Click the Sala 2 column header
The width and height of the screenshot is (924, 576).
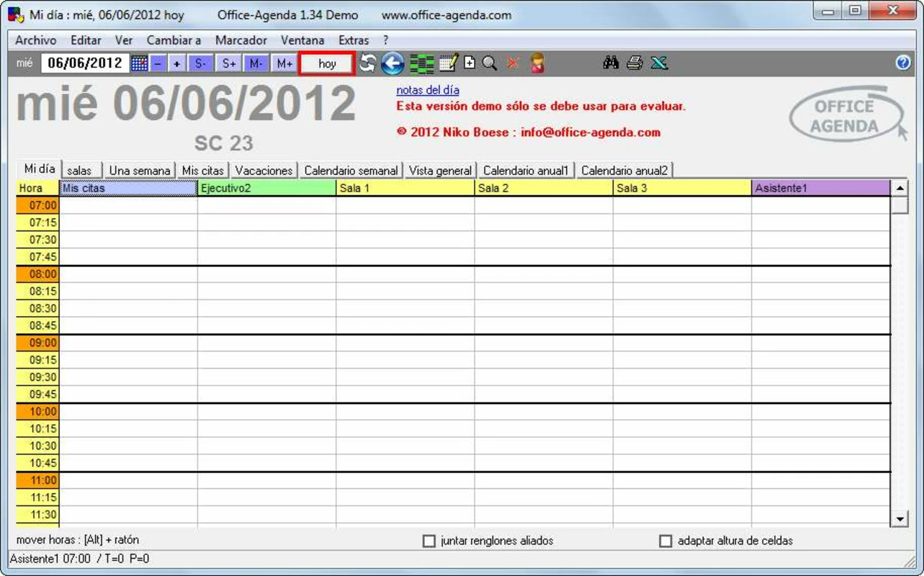[544, 188]
